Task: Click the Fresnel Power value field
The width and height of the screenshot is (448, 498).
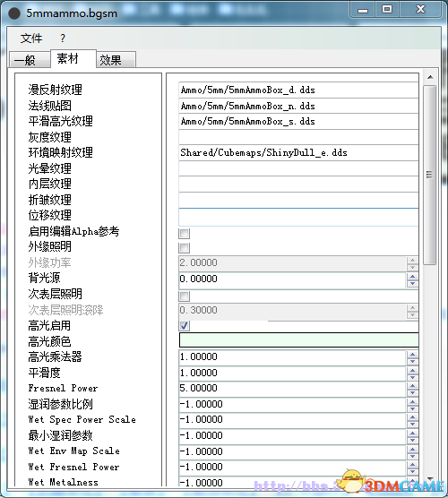Action: pos(292,389)
